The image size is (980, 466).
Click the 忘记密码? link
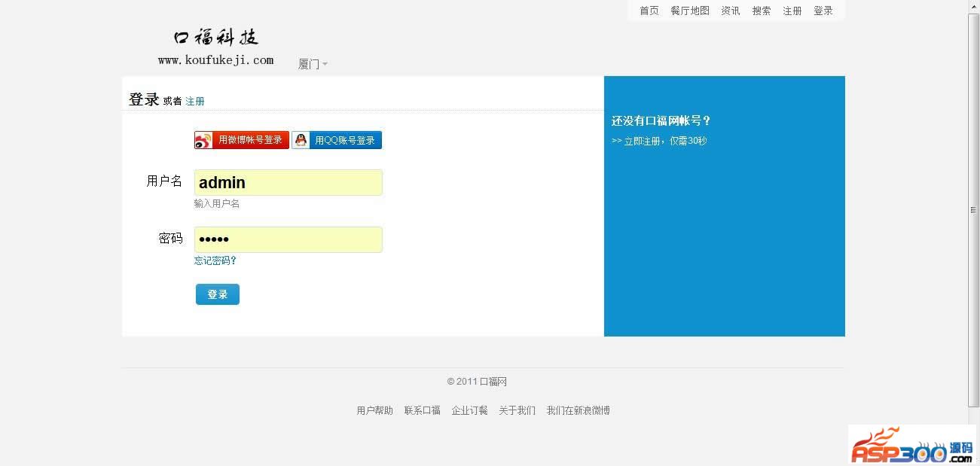[x=215, y=260]
